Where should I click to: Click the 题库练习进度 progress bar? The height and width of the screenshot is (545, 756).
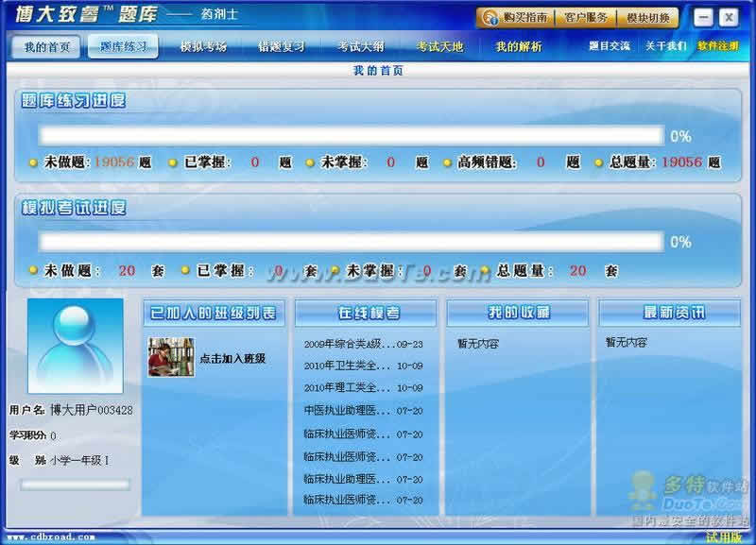coord(351,135)
